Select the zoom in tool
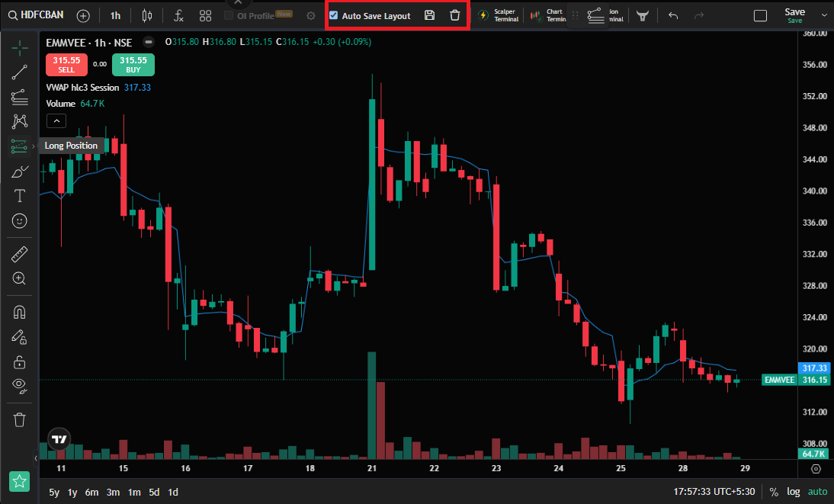The image size is (834, 504). click(x=20, y=278)
